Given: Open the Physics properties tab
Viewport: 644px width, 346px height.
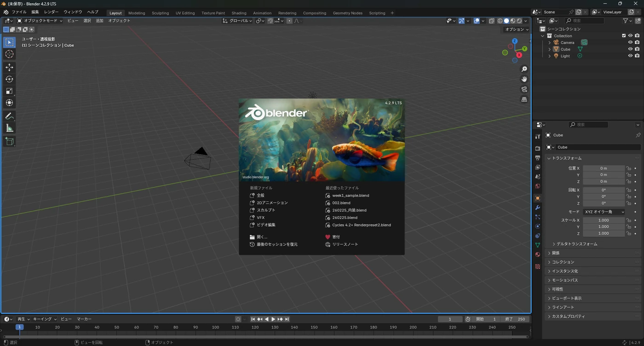Looking at the screenshot, I should coord(537,226).
